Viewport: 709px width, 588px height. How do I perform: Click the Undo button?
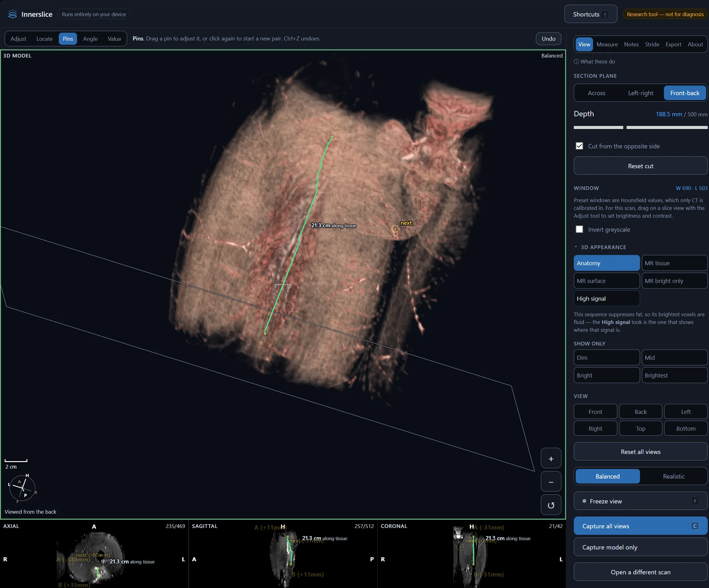548,39
